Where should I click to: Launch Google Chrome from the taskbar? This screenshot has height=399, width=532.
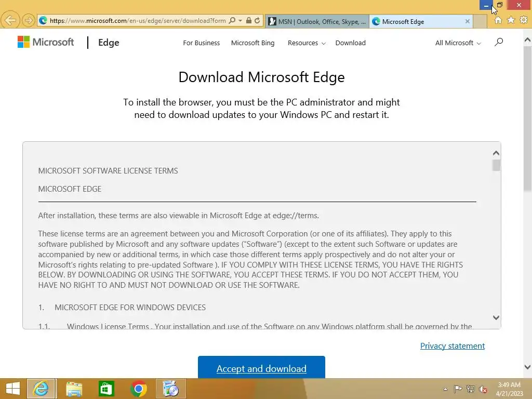pos(138,389)
